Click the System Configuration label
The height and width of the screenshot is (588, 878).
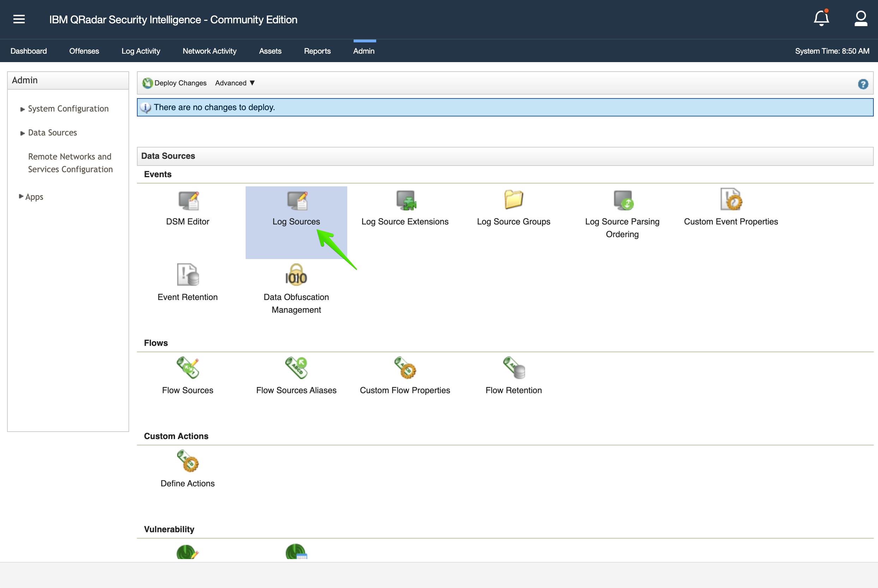pos(68,109)
